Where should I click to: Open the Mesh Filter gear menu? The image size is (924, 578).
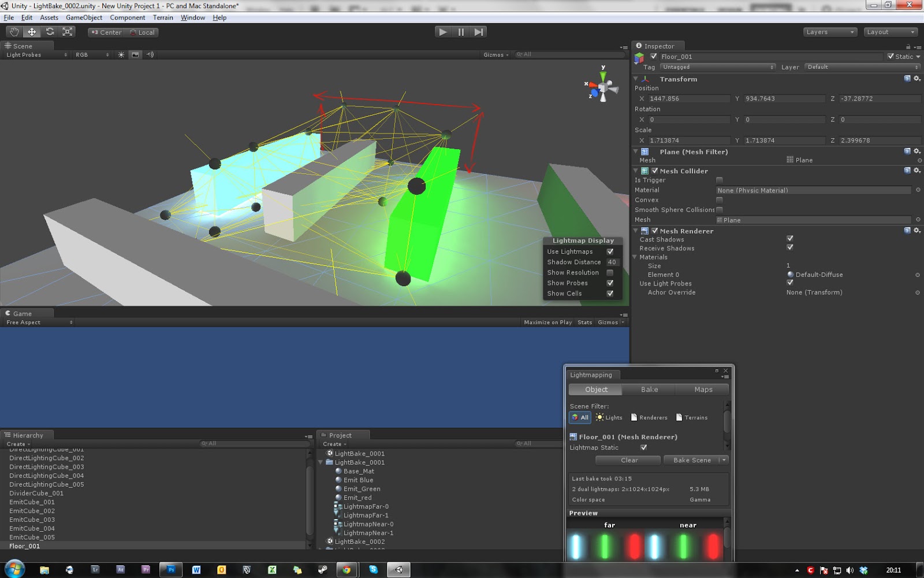tap(917, 151)
